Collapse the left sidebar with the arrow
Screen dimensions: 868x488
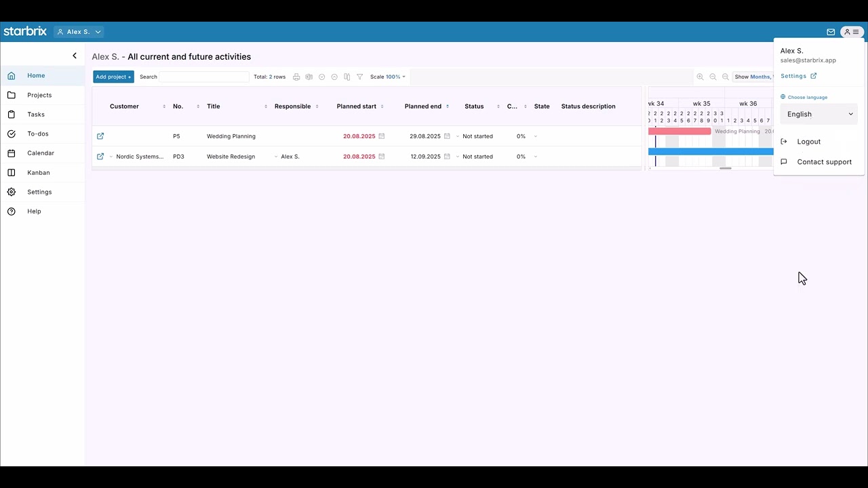(x=75, y=56)
